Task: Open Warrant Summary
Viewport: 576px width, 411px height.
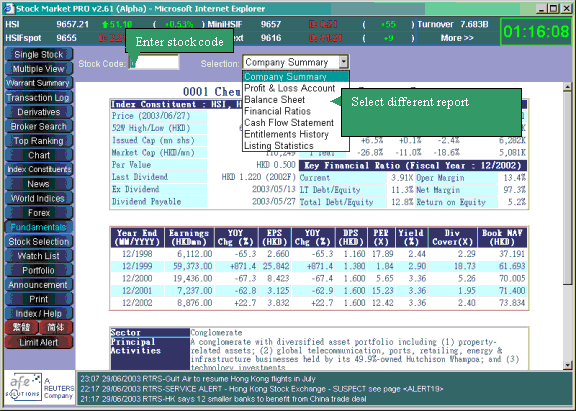Action: point(39,83)
